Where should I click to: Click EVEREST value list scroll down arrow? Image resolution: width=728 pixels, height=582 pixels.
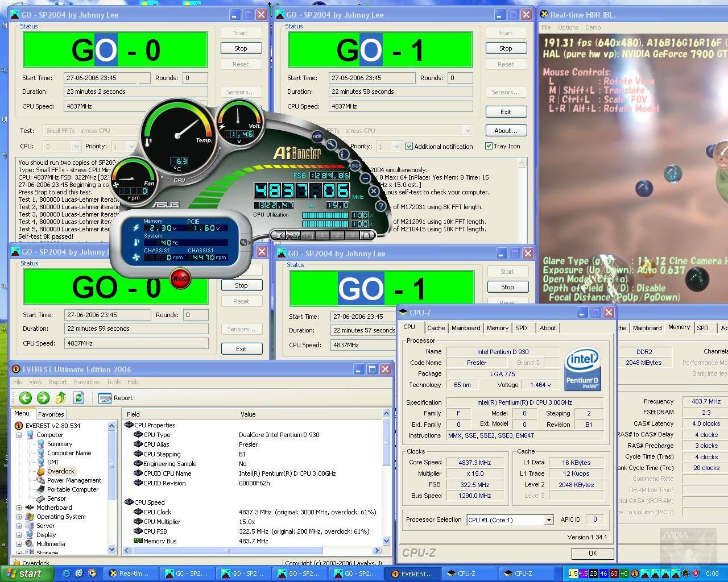(x=387, y=541)
